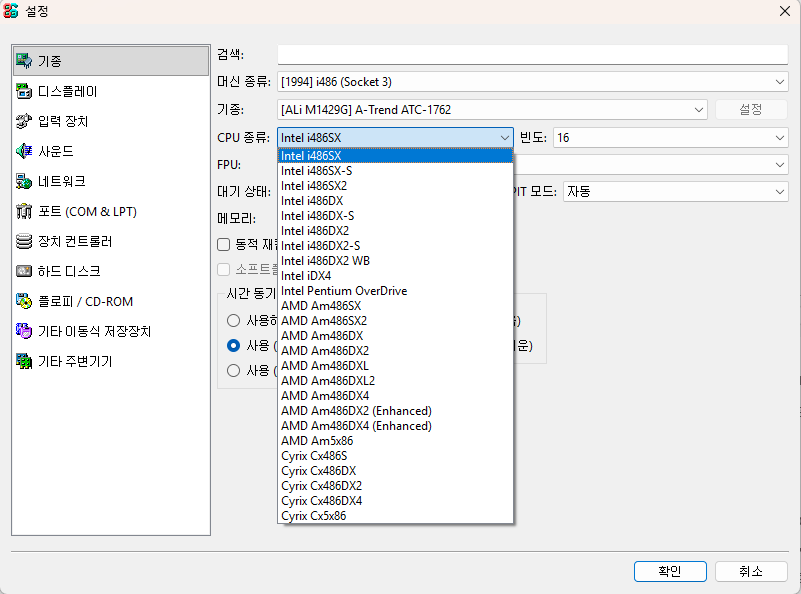Screen dimensions: 801x594
Task: Choose Intel i486DX option
Action: click(395, 201)
